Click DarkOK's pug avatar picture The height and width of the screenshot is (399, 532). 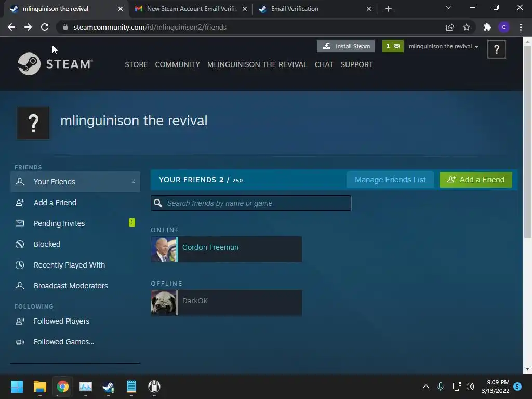click(x=163, y=303)
